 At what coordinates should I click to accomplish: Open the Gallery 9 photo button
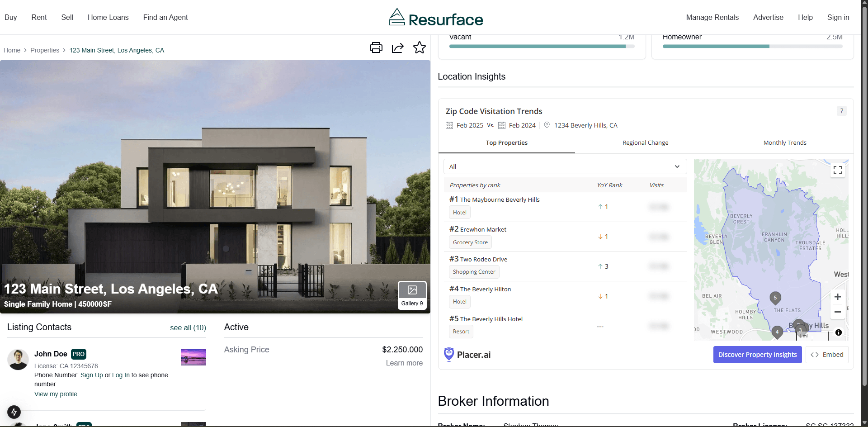coord(412,295)
